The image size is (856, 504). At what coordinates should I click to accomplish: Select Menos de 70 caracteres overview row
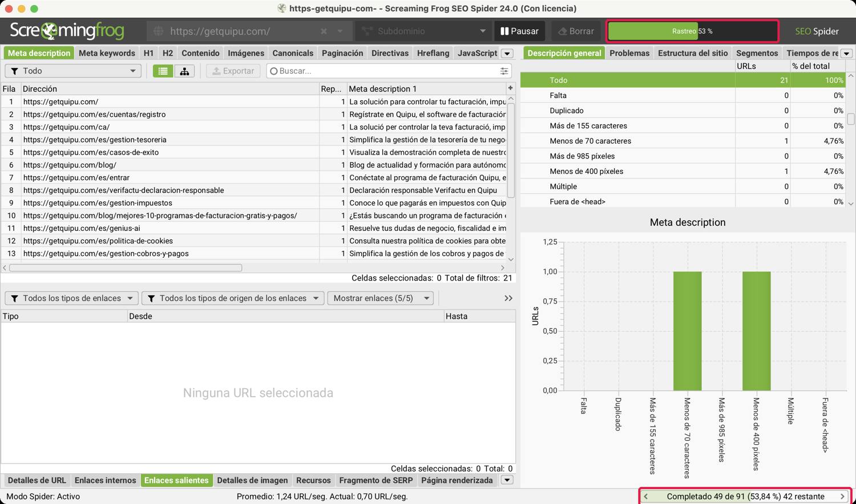[x=683, y=141]
